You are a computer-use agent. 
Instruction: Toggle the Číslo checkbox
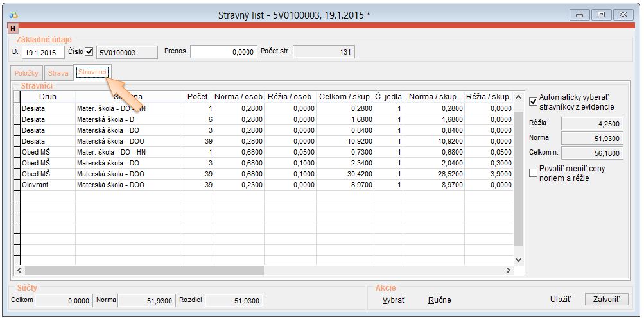click(89, 51)
